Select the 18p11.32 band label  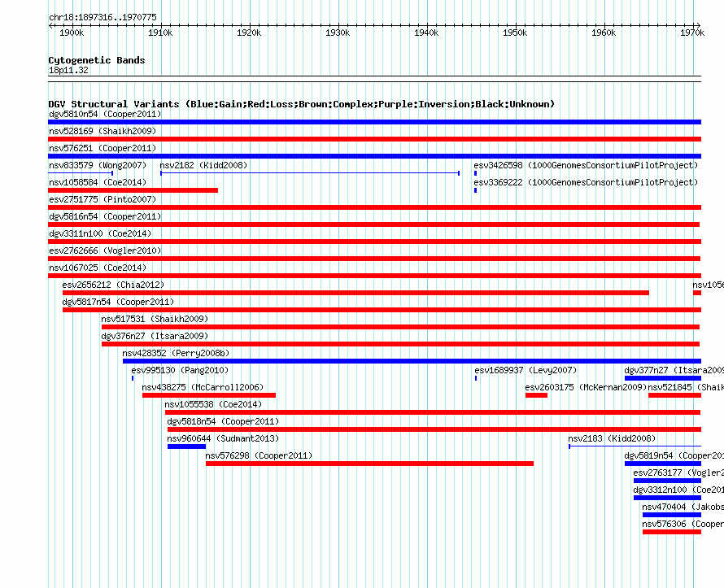pyautogui.click(x=68, y=70)
